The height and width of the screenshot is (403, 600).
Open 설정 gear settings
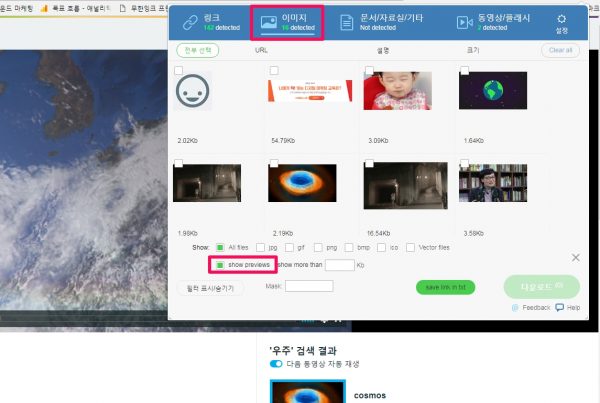coord(561,24)
